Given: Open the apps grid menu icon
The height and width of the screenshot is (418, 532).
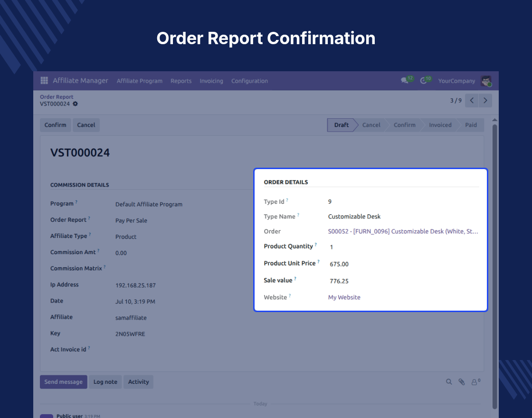Looking at the screenshot, I should pyautogui.click(x=44, y=80).
